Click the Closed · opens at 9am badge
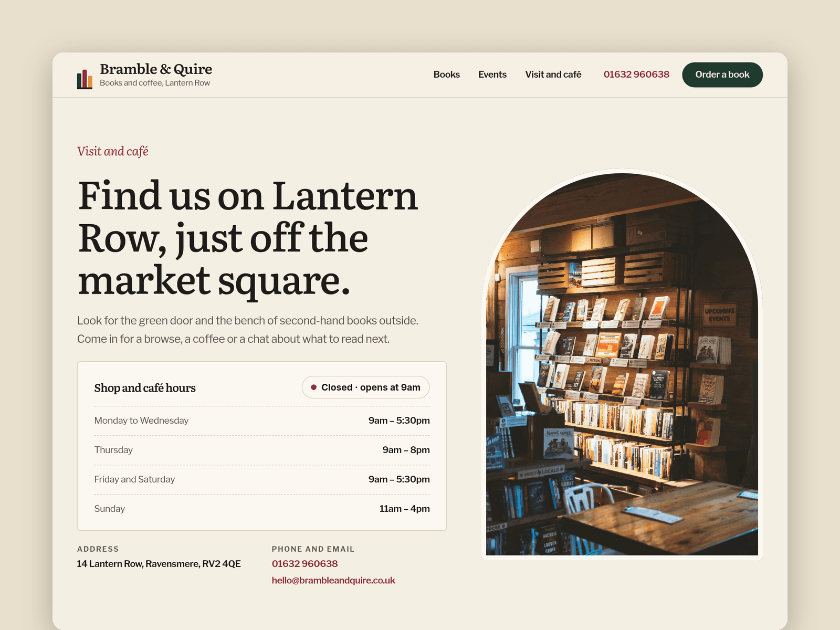The height and width of the screenshot is (630, 840). point(365,387)
